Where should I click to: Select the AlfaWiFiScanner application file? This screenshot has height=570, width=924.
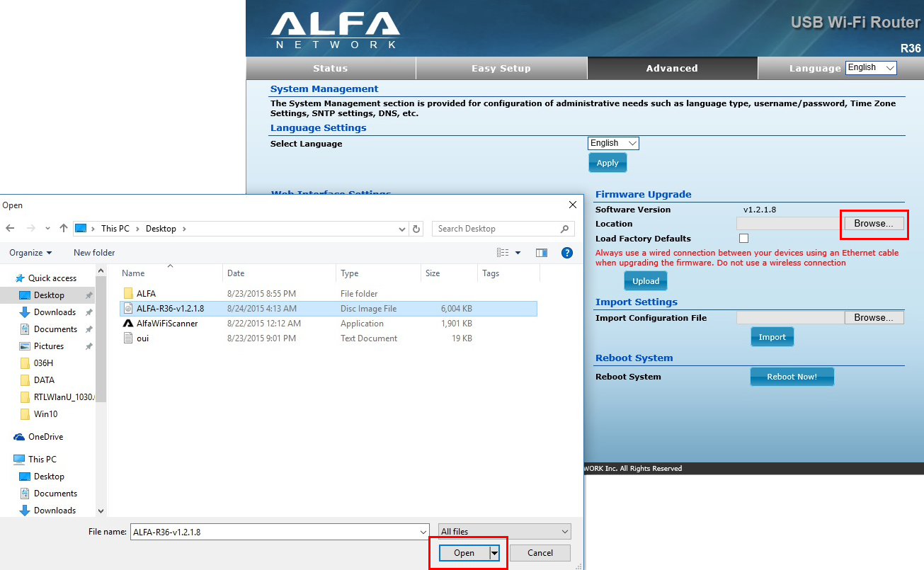(167, 324)
